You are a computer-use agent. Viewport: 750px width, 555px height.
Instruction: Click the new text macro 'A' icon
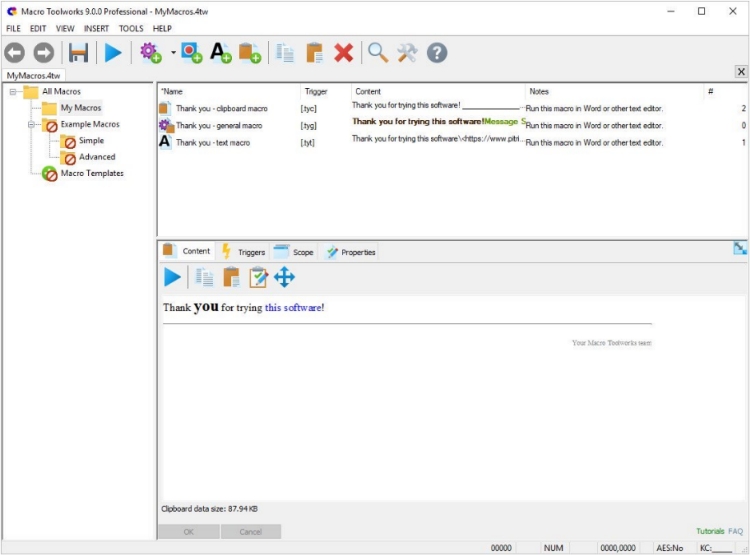[x=221, y=53]
